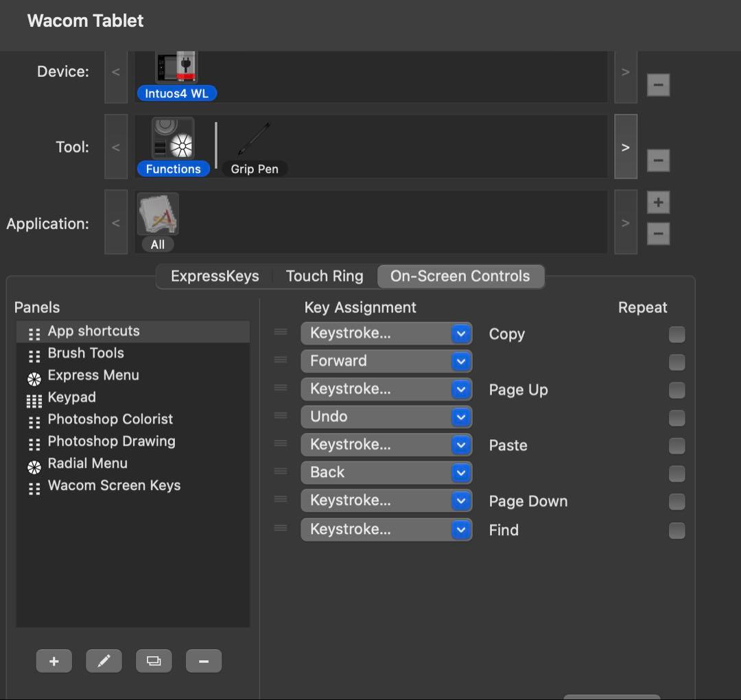The height and width of the screenshot is (700, 741).
Task: Enable Repeat for Back assignment
Action: (x=677, y=474)
